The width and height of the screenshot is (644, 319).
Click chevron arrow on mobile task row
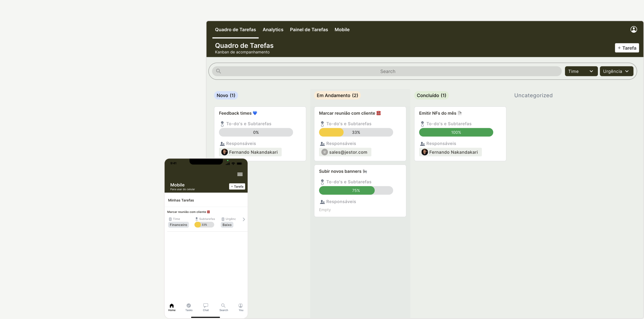pos(244,219)
